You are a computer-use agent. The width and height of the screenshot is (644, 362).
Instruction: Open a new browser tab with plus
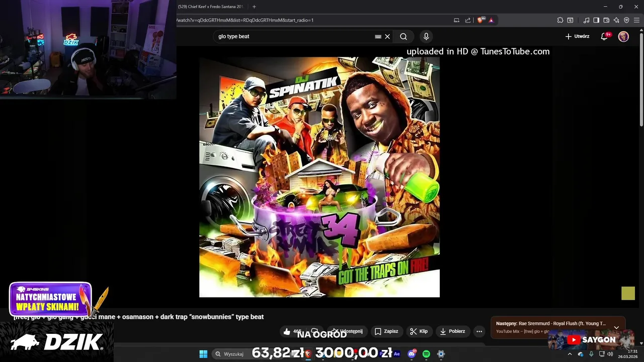254,7
